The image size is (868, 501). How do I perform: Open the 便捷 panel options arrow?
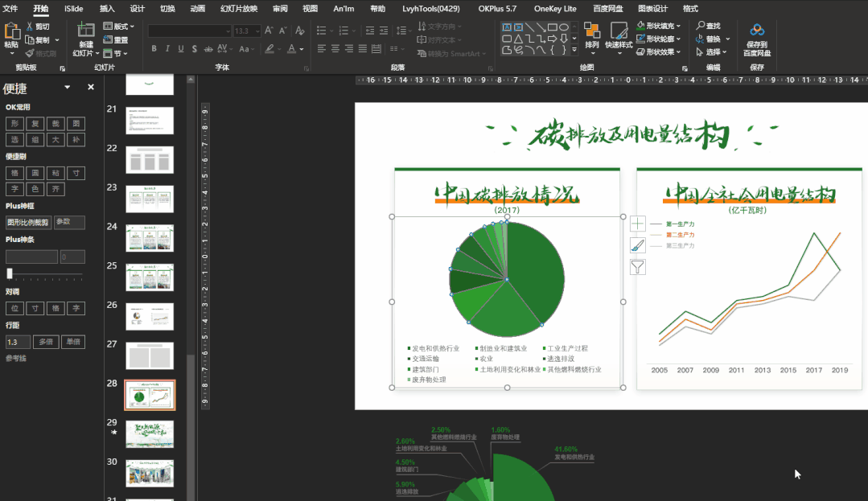[x=67, y=87]
